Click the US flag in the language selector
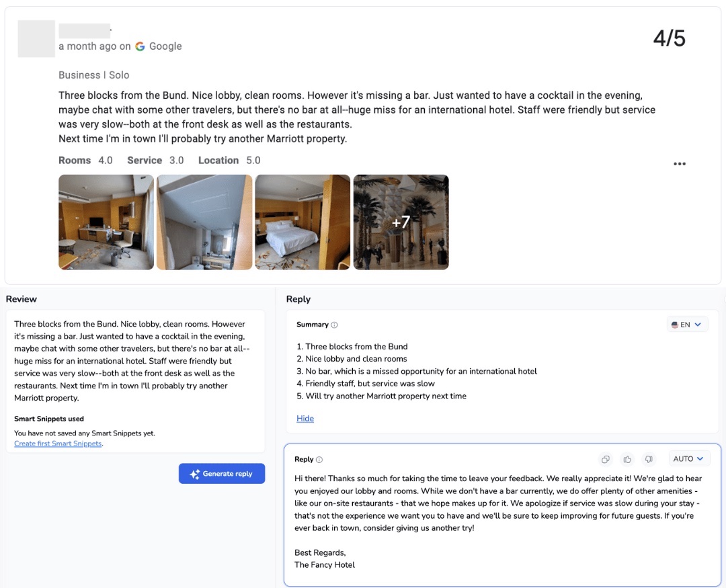Image resolution: width=726 pixels, height=588 pixels. click(674, 324)
